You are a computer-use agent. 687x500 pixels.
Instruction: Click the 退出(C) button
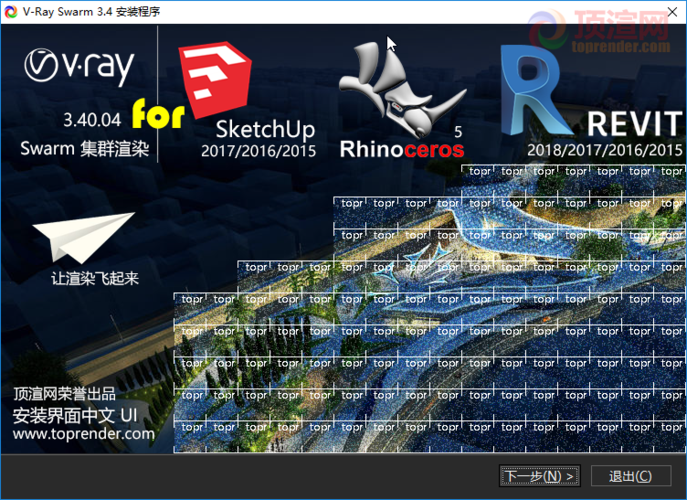[631, 476]
